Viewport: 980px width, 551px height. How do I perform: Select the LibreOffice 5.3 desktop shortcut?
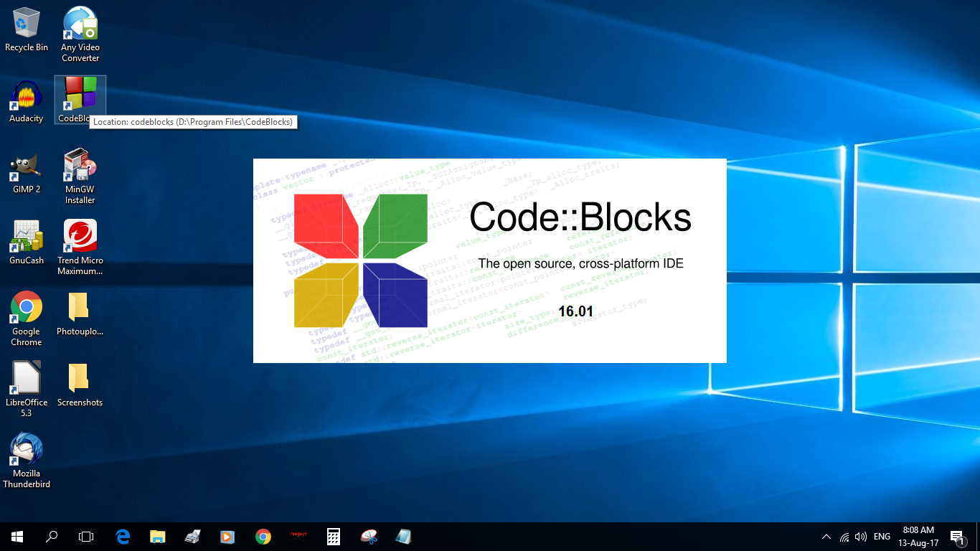27,390
